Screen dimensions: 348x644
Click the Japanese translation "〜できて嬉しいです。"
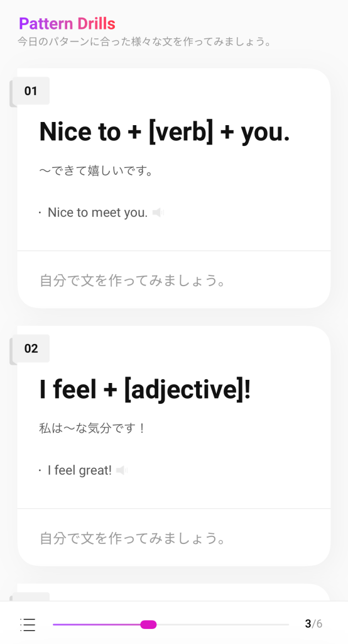[97, 170]
